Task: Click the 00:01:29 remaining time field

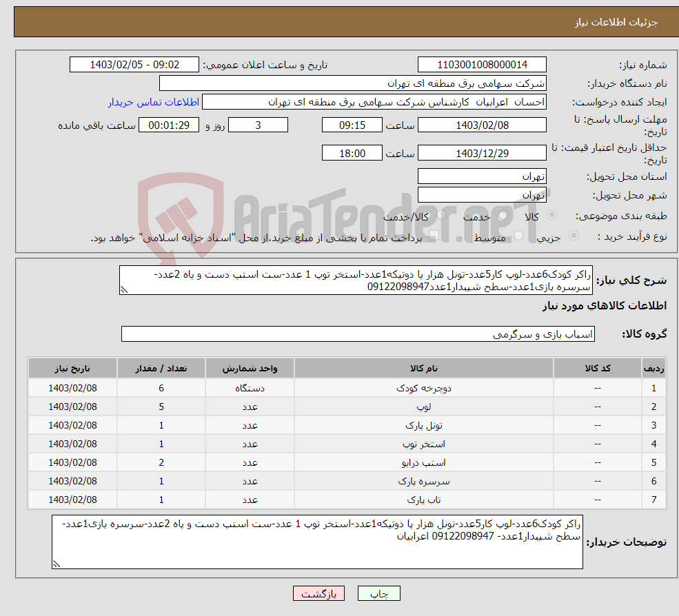Action: point(169,125)
